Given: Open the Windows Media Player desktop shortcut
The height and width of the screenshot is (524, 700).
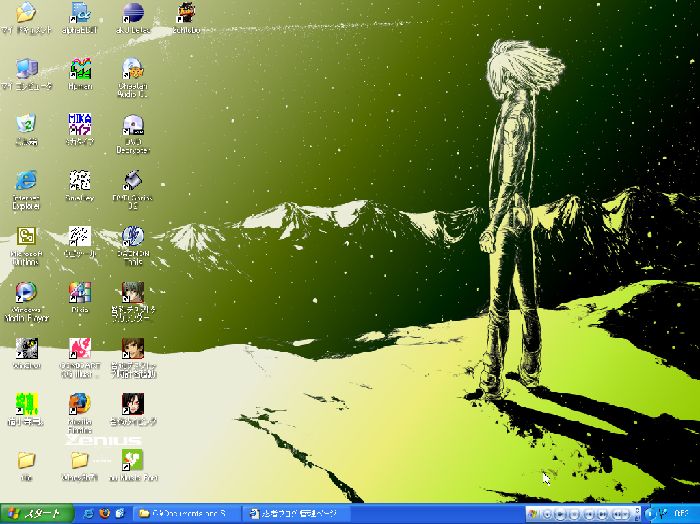Looking at the screenshot, I should point(26,292).
